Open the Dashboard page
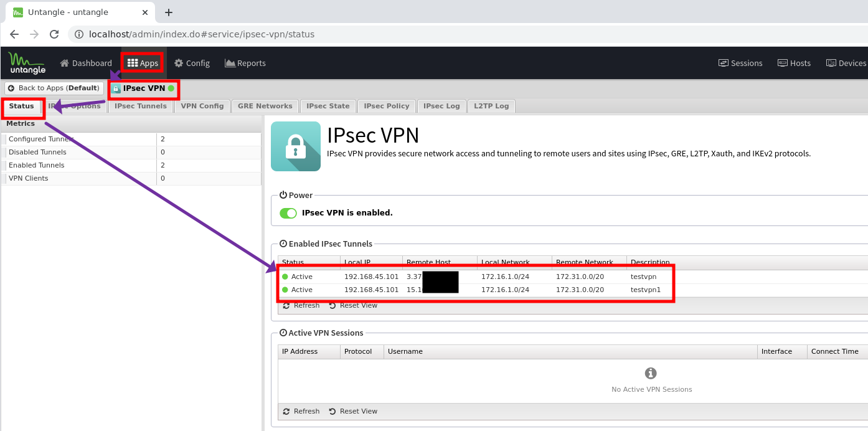Screen dimensions: 868x431 pos(86,63)
